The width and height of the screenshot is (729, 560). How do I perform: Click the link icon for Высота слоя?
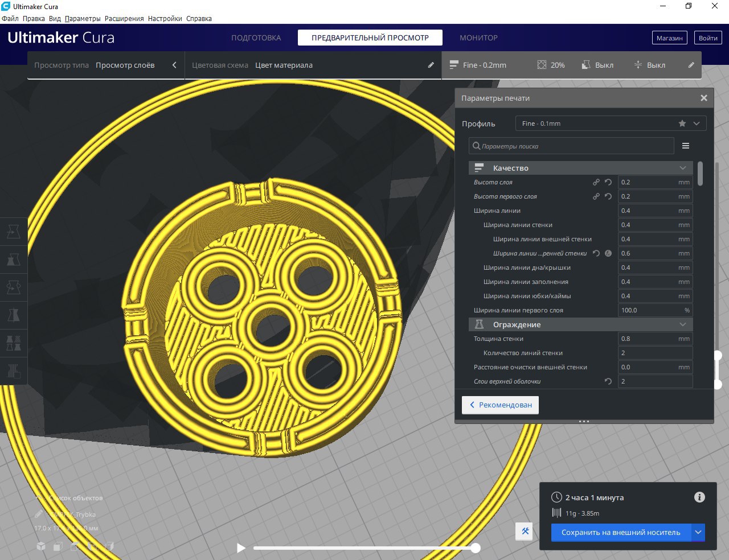596,182
